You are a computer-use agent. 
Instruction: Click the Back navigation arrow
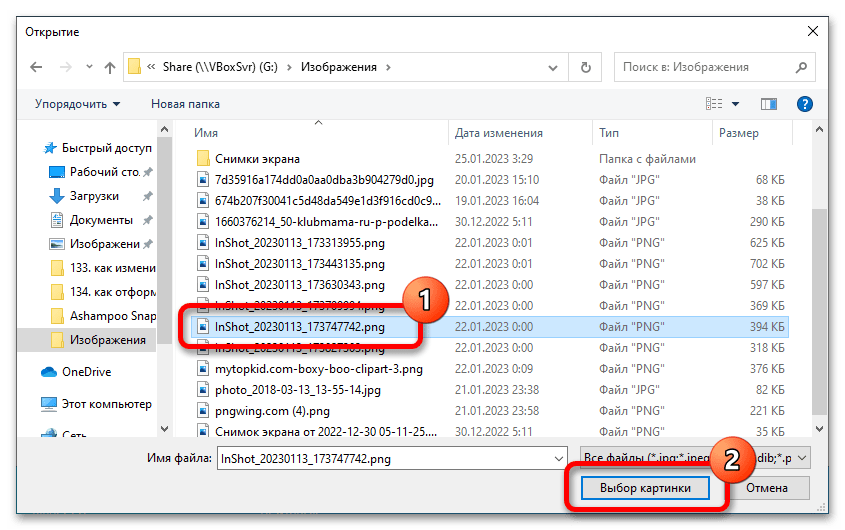click(x=36, y=67)
